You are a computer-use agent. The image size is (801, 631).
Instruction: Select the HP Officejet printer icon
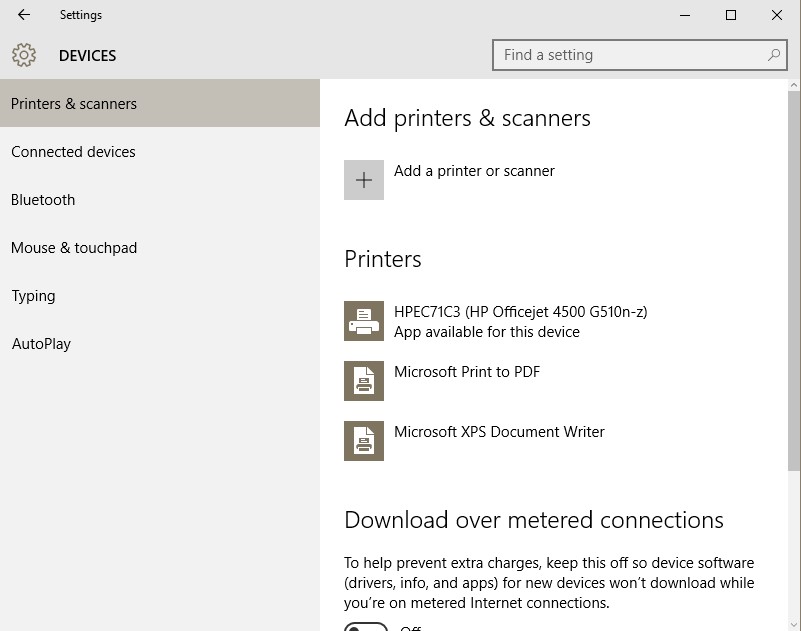click(364, 321)
